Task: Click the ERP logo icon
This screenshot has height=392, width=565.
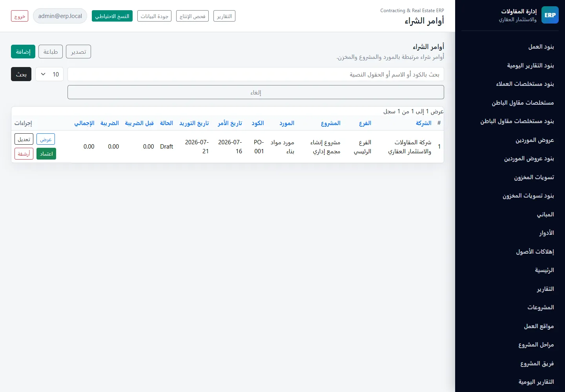Action: click(x=550, y=15)
